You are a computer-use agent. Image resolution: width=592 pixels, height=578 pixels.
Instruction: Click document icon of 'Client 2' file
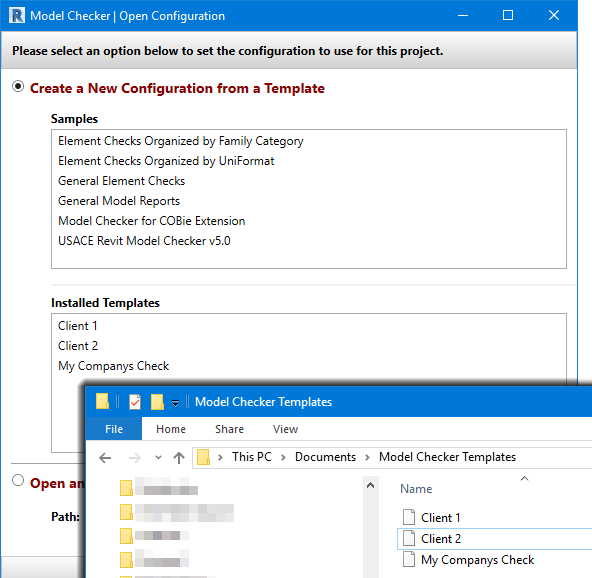pos(409,538)
